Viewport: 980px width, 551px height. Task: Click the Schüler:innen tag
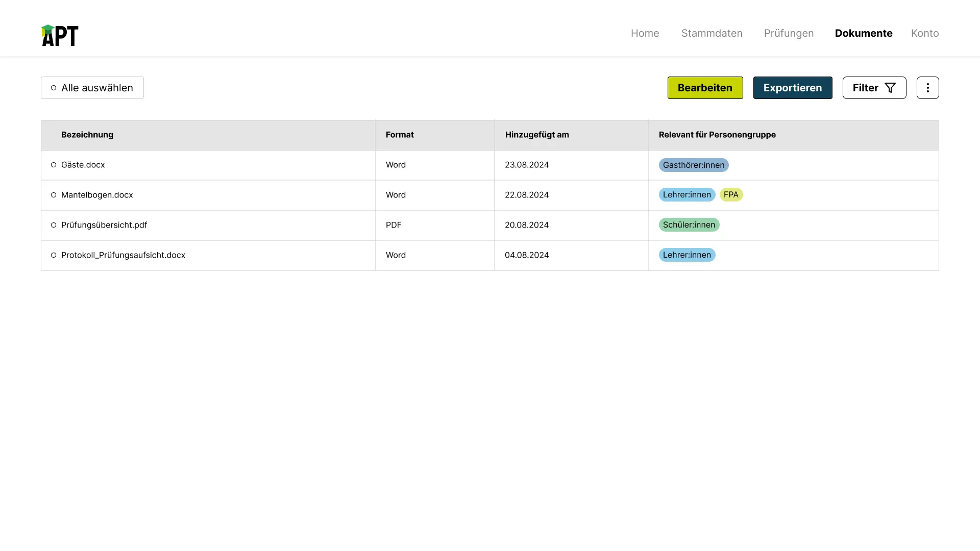[689, 224]
